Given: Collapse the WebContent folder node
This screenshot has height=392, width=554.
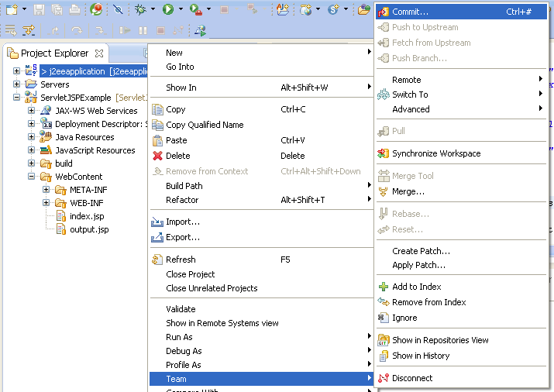Looking at the screenshot, I should click(31, 176).
